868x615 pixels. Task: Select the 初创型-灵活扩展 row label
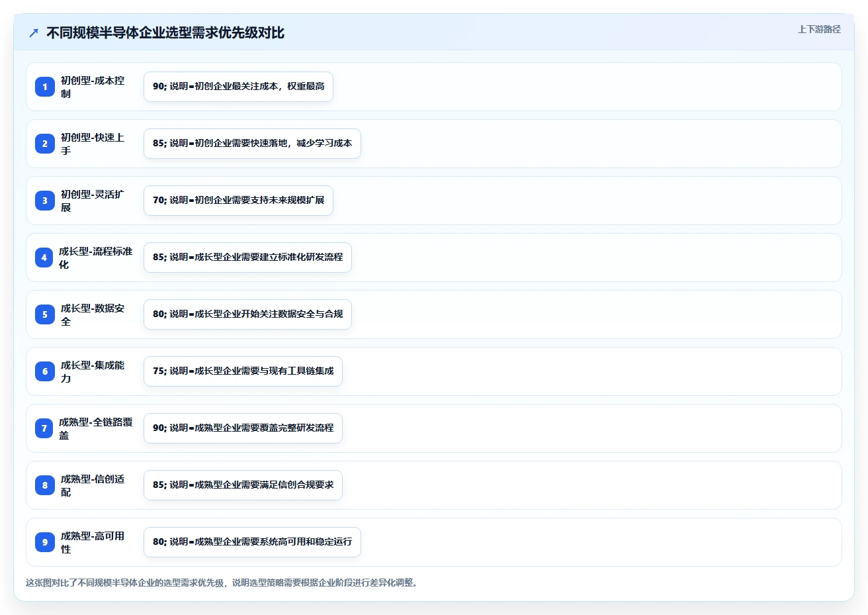click(x=93, y=201)
